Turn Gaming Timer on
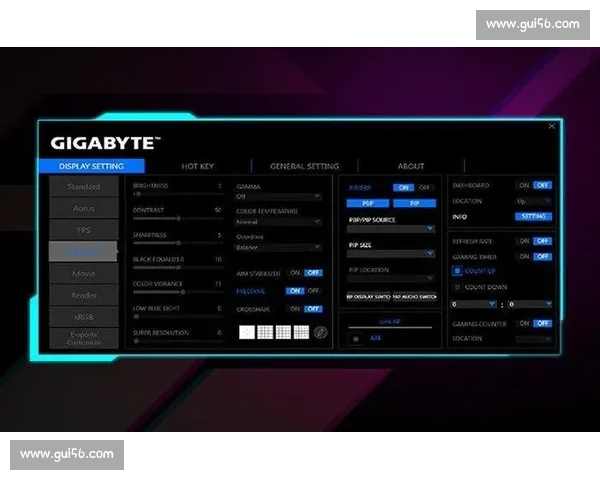 (x=524, y=256)
